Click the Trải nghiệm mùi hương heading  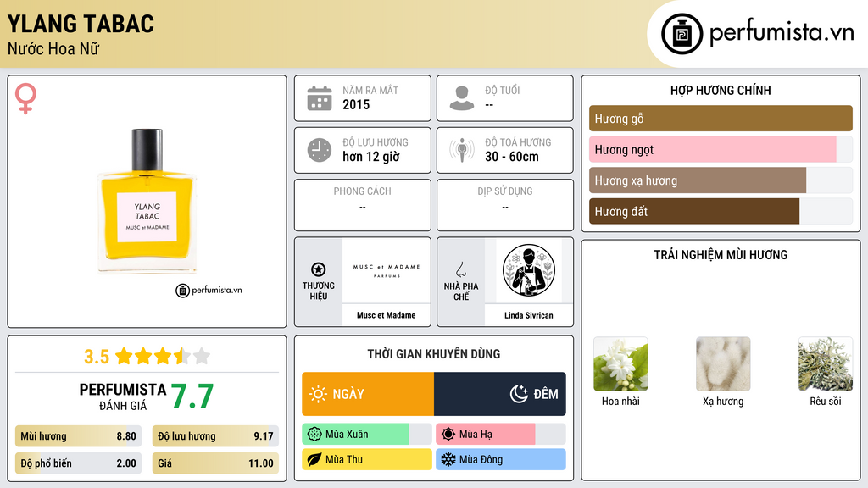pyautogui.click(x=721, y=254)
